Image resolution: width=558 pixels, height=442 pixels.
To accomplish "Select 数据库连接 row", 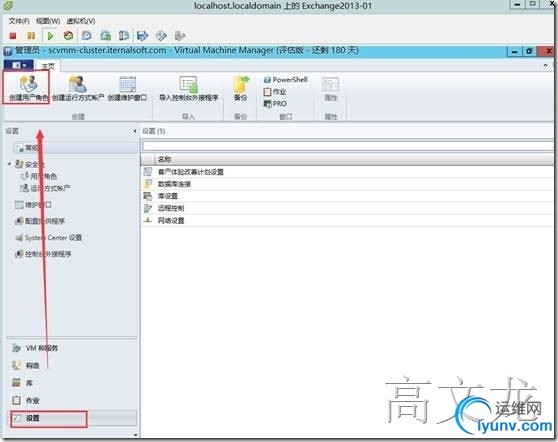I will coord(347,184).
